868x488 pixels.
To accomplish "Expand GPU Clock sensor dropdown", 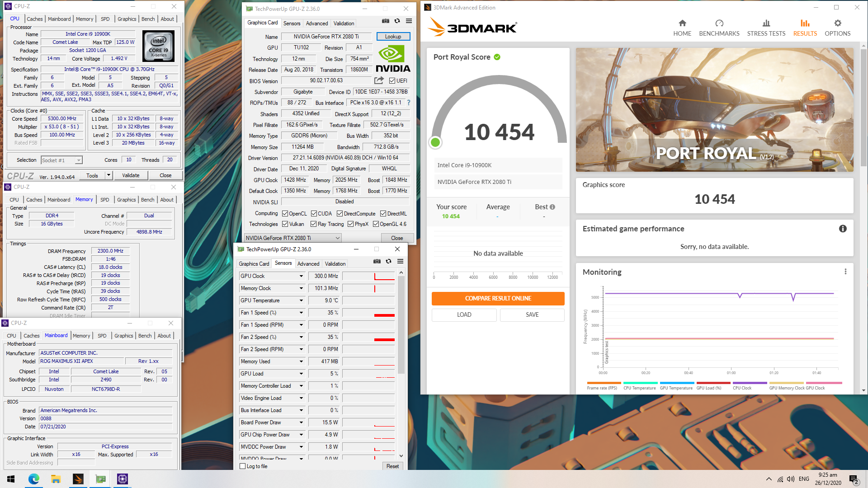I will click(301, 276).
